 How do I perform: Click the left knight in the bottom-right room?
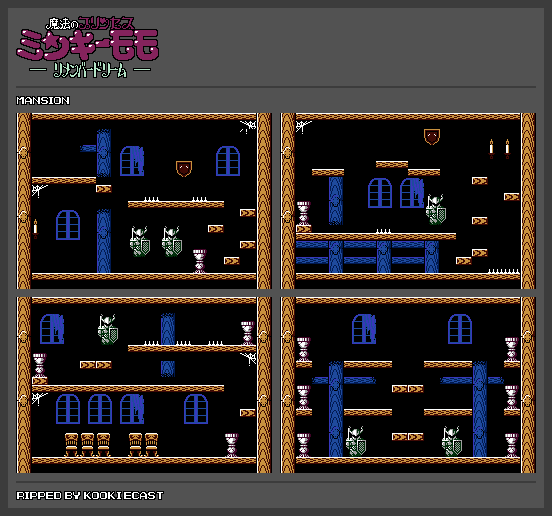(356, 442)
